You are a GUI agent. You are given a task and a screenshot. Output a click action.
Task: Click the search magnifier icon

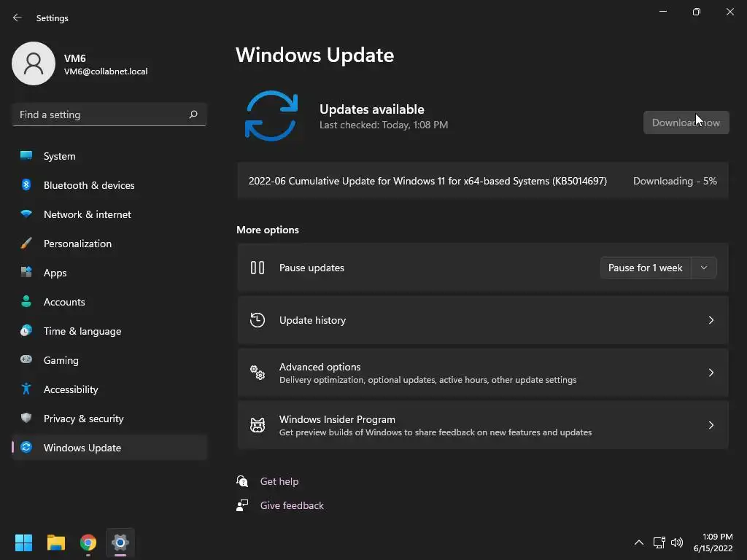(x=193, y=114)
